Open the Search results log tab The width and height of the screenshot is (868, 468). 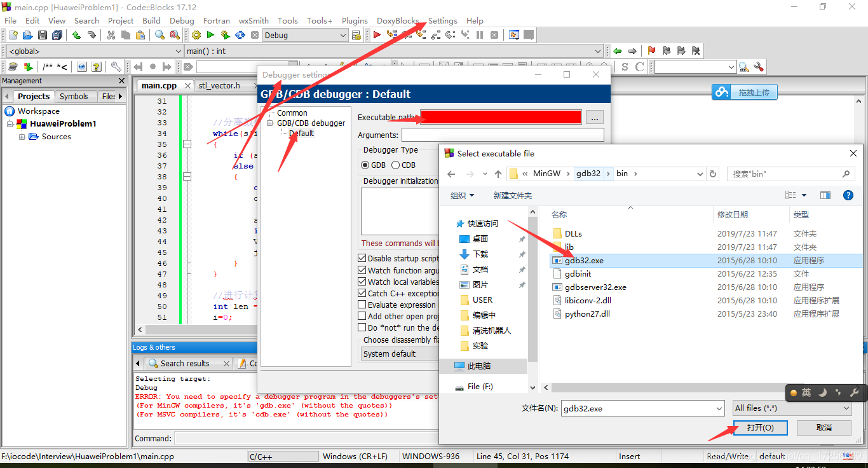(185, 363)
